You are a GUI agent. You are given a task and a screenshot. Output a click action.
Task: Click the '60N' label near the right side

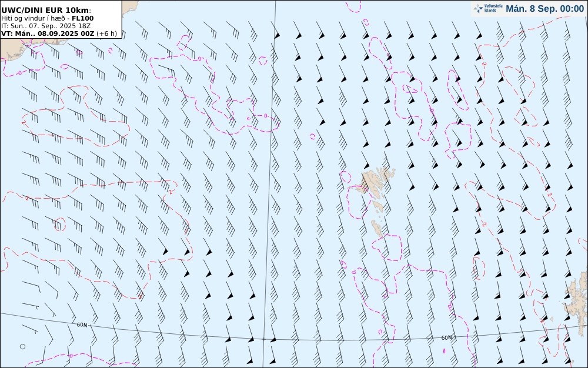click(x=446, y=337)
